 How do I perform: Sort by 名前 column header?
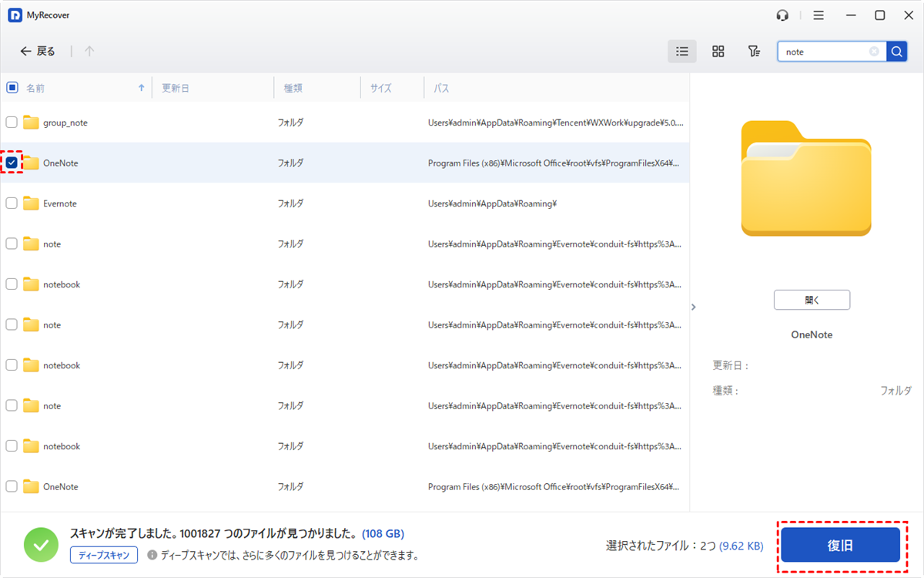pos(36,89)
